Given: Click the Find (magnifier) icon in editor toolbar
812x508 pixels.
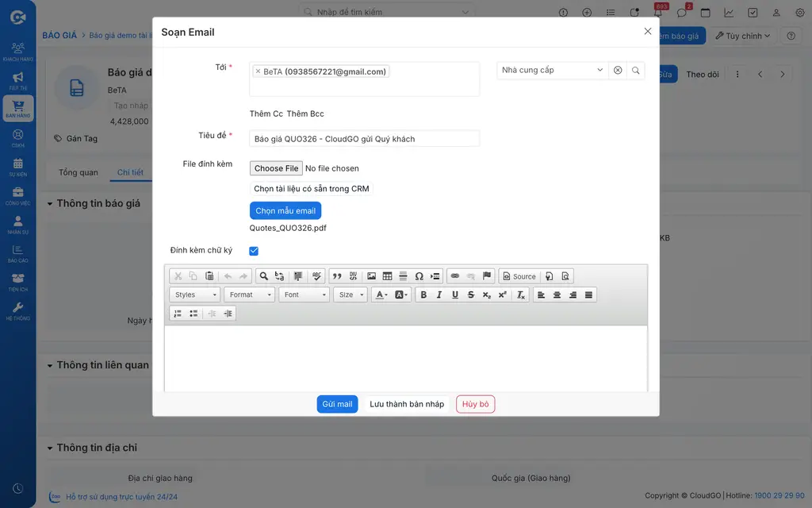Looking at the screenshot, I should click(x=263, y=276).
